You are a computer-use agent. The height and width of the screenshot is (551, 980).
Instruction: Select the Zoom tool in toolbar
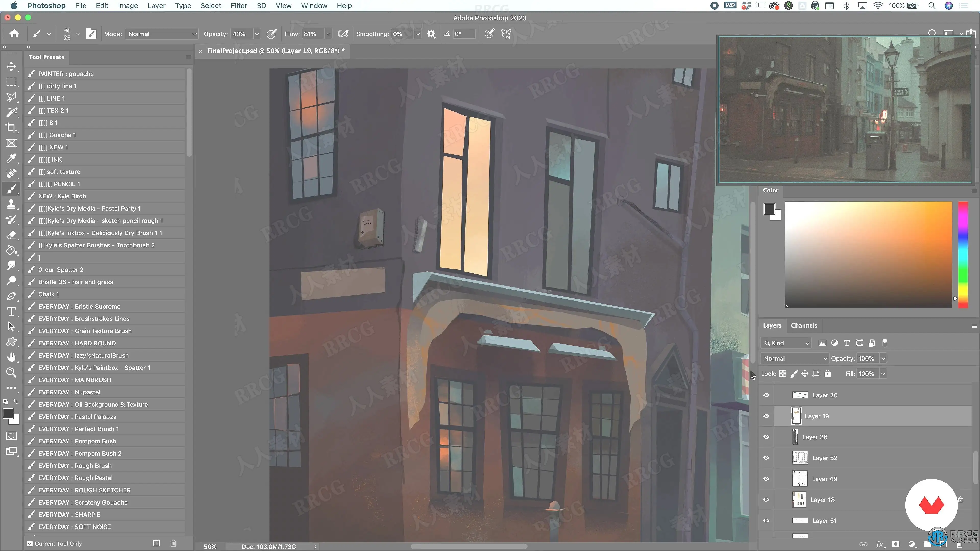pos(11,373)
